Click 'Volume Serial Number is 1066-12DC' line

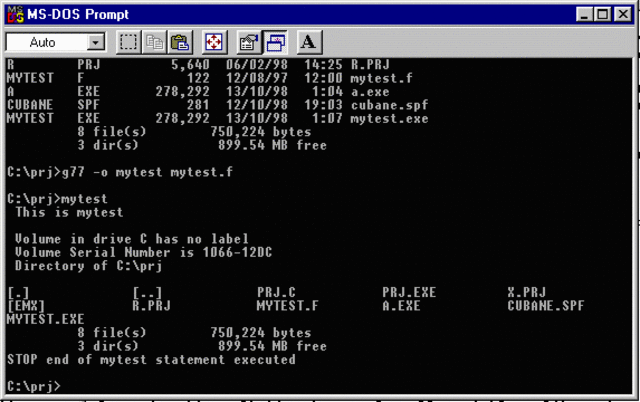pos(143,252)
